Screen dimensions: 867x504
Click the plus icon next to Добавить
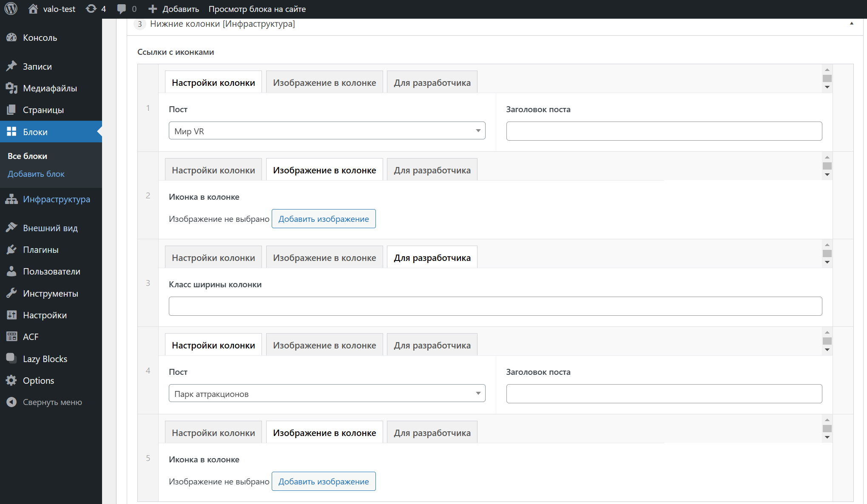point(153,9)
